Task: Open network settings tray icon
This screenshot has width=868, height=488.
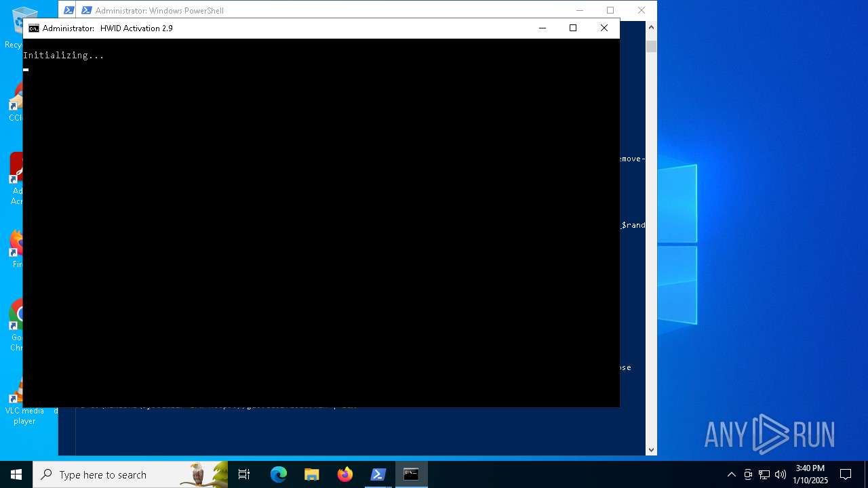Action: point(764,474)
